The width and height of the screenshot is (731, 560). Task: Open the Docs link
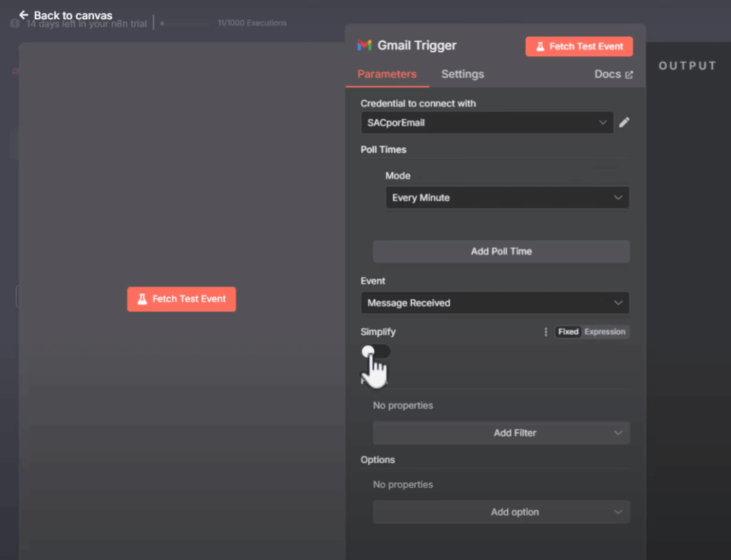coord(613,74)
